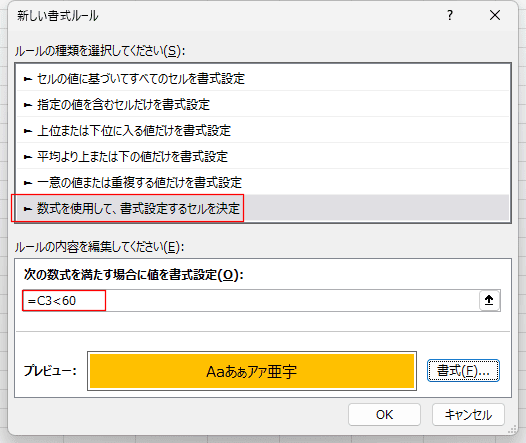Select セルの値に基づいてすべてのセルを書式設定 rule type

263,78
